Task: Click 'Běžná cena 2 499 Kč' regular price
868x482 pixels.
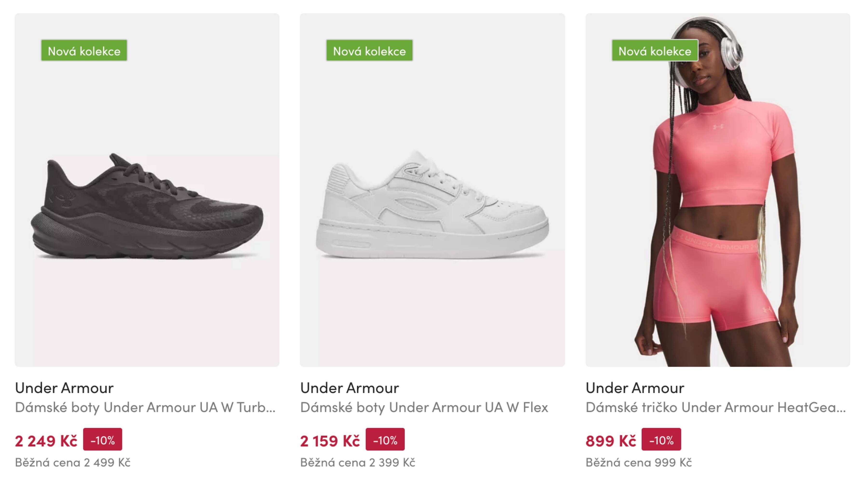Action: click(x=73, y=462)
